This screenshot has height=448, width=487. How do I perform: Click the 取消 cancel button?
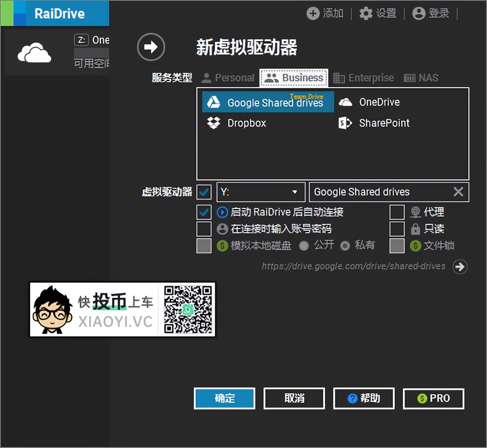[x=294, y=398]
